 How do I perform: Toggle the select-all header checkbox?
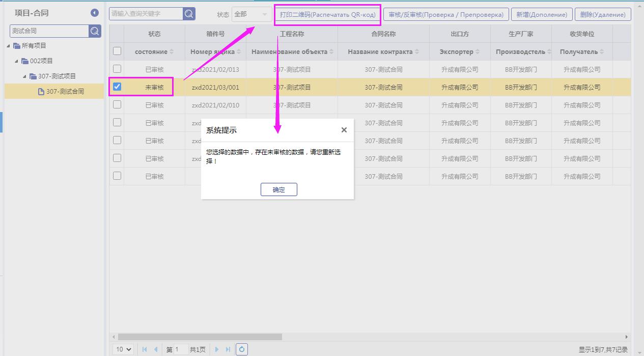(x=117, y=51)
